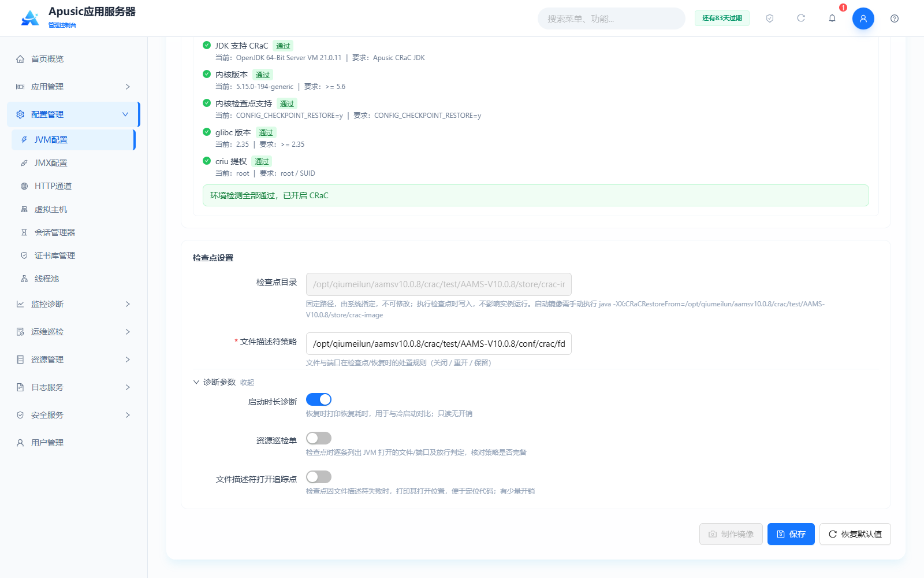Click the 通过 tag next to criu 提权
924x578 pixels.
(x=262, y=161)
